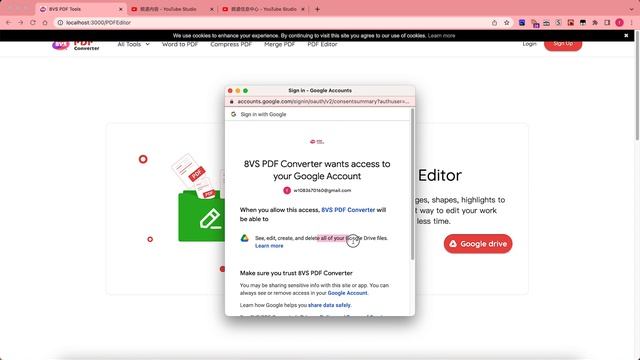The image size is (640, 360).
Task: Click the Google Drive triangle permission icon
Action: tap(244, 238)
